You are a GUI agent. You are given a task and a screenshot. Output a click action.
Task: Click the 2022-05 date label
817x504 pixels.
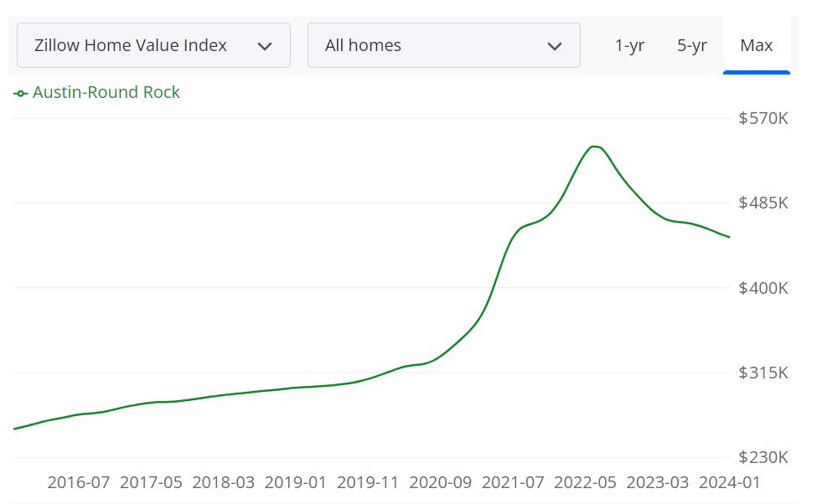(585, 483)
